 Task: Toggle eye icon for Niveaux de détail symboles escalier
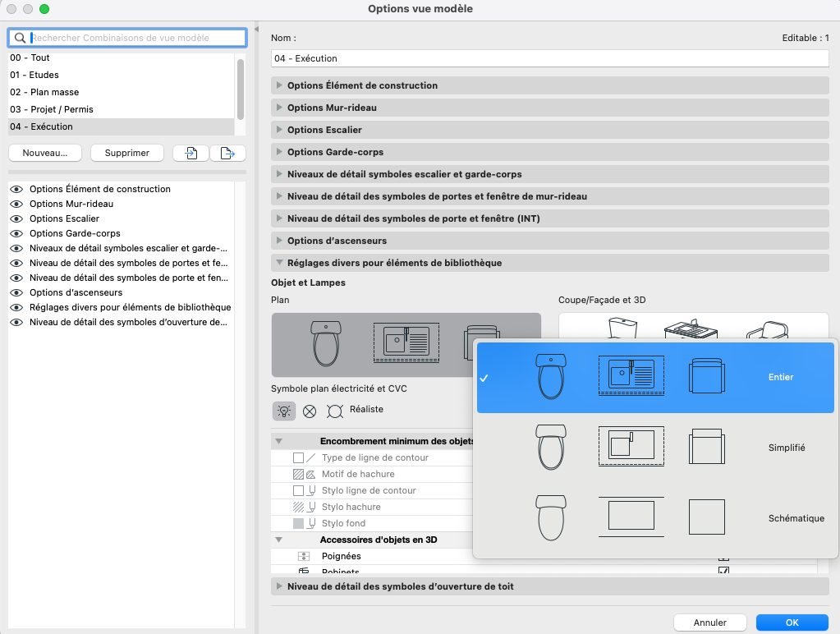[x=16, y=249]
